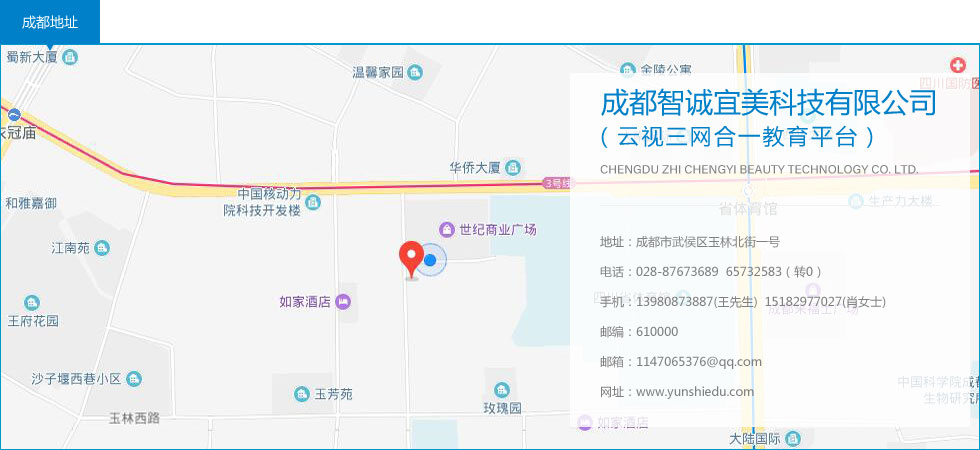Click the 衣冠庙 station label
Screen dimensions: 980x450
18,133
